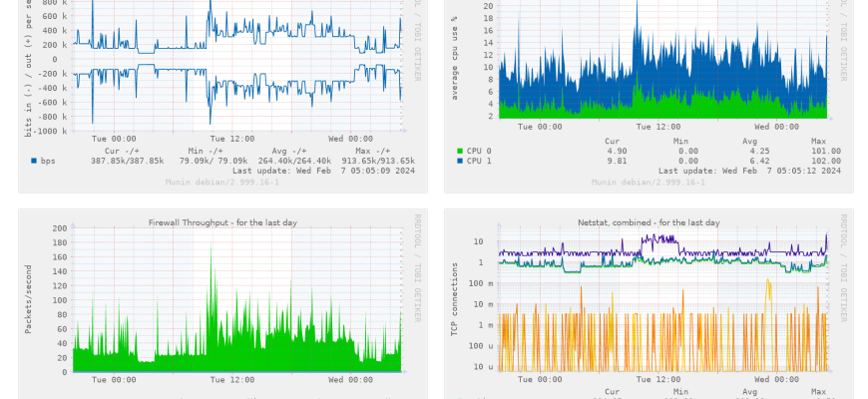Click the CPU 0 legend label
The image size is (868, 399).
click(481, 151)
